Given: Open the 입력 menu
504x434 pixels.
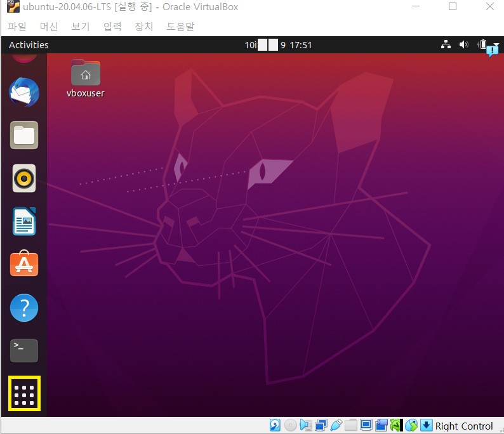Looking at the screenshot, I should (x=112, y=27).
